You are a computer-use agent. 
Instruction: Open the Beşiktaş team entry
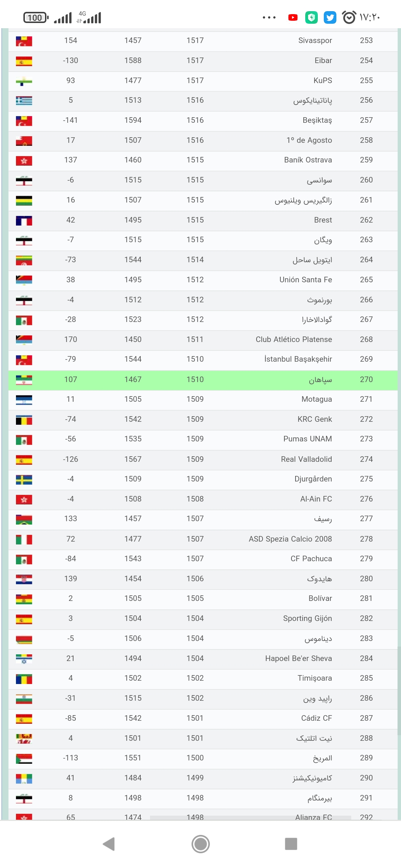pos(317,120)
